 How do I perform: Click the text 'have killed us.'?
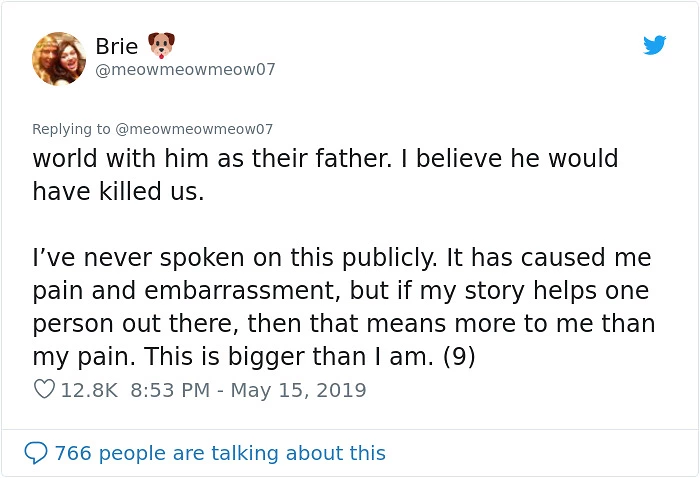pos(118,191)
